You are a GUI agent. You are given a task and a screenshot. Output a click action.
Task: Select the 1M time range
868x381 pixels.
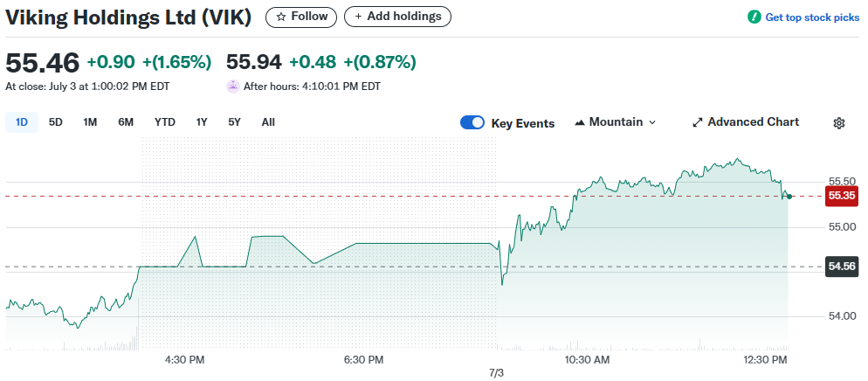(90, 122)
